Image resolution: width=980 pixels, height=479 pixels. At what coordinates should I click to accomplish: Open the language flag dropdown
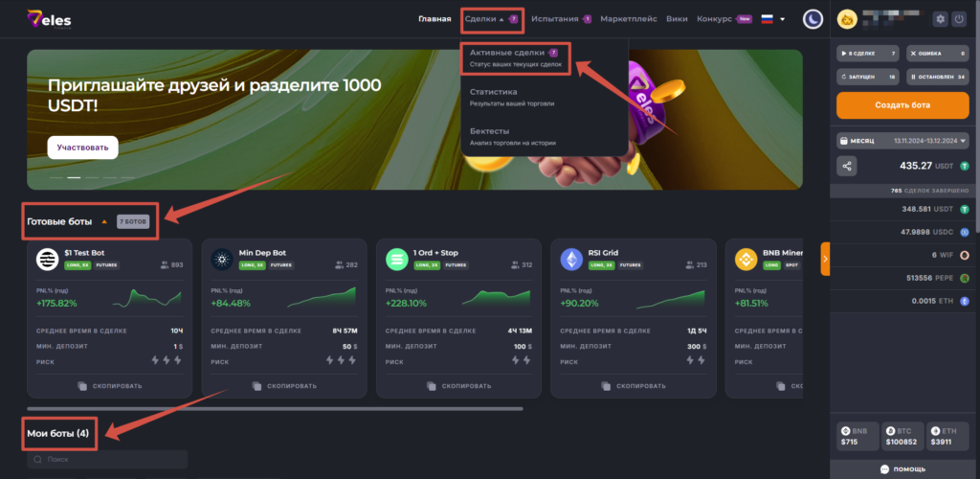[773, 19]
